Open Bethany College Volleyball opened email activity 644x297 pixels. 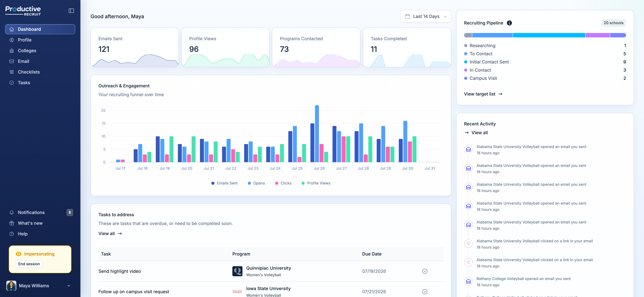[x=524, y=279]
